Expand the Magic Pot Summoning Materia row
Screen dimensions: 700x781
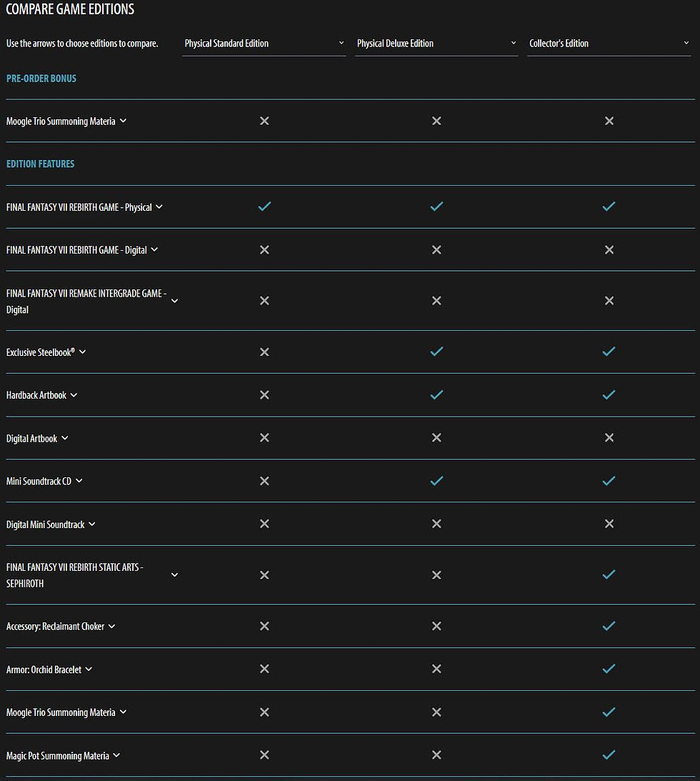tap(116, 755)
